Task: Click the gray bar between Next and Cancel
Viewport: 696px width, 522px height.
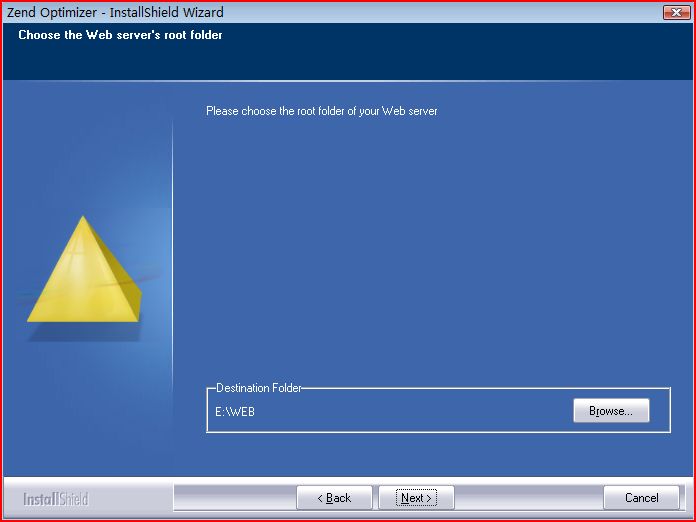Action: coord(529,498)
